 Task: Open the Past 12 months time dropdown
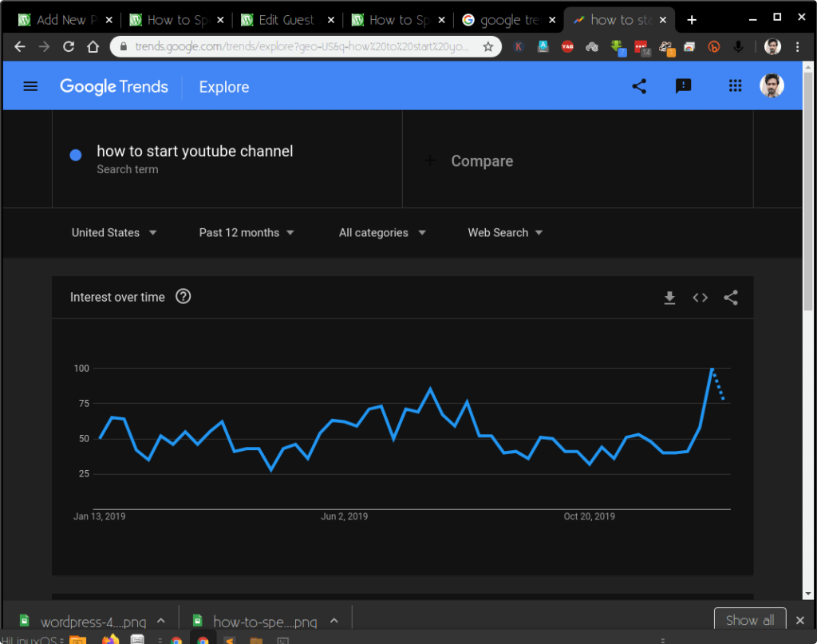pyautogui.click(x=246, y=232)
